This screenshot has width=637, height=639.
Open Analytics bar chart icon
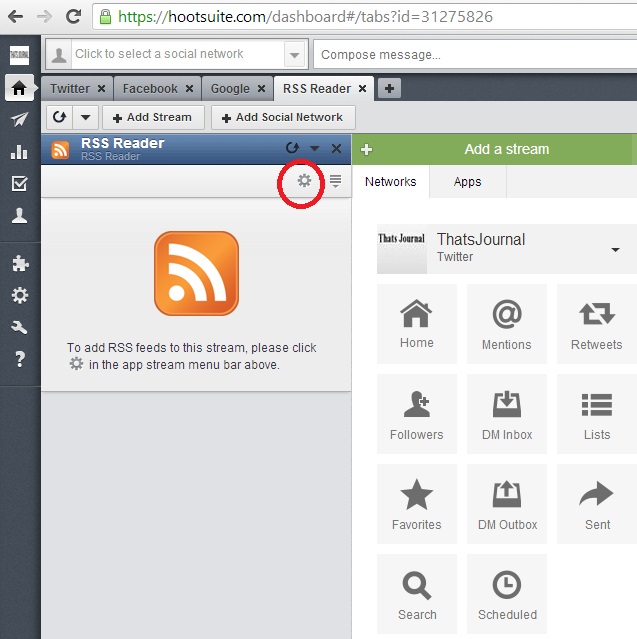point(19,152)
